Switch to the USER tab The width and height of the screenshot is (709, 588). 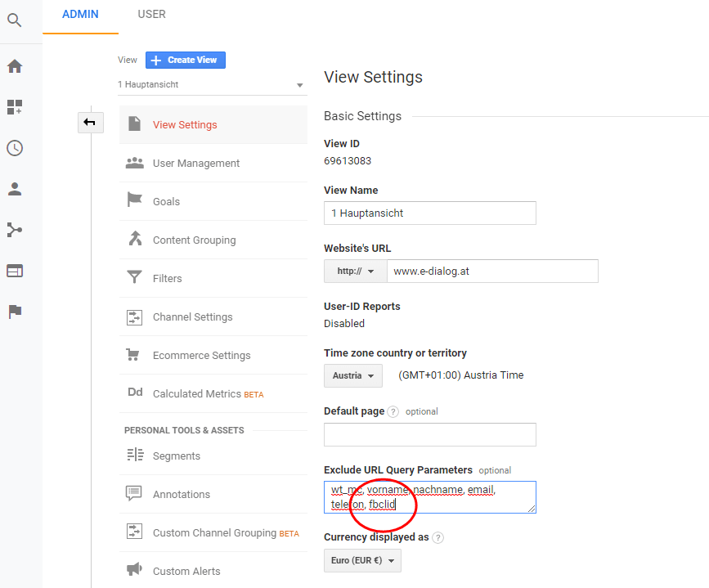[x=151, y=15]
